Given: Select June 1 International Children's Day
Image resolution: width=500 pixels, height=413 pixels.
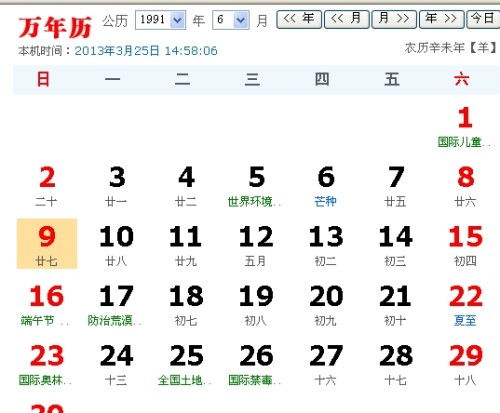Looking at the screenshot, I should pyautogui.click(x=465, y=127).
